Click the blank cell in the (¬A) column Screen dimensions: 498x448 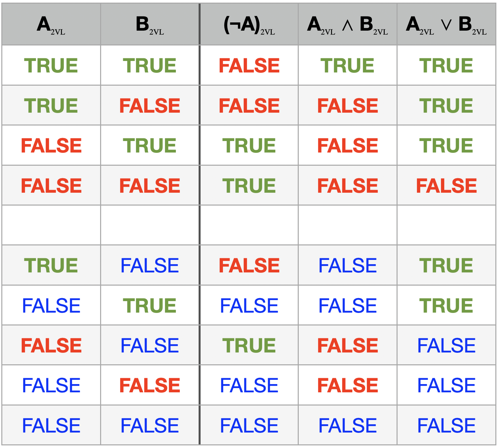tap(249, 225)
